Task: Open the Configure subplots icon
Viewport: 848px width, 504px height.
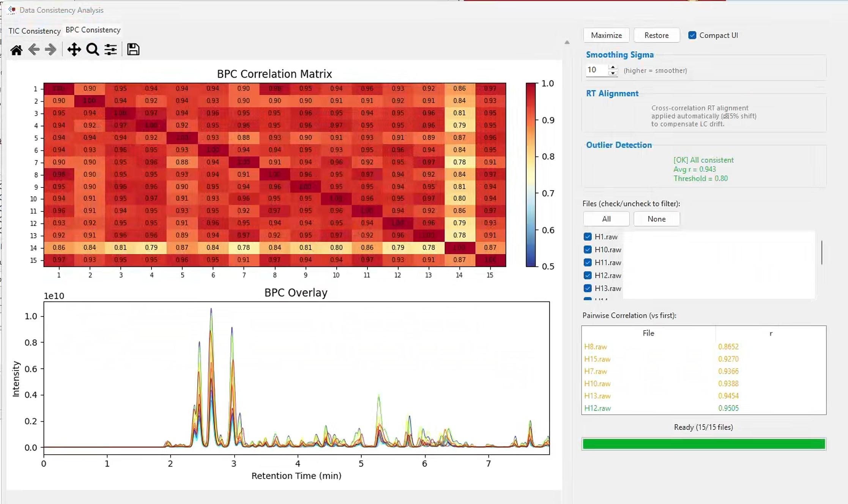Action: [110, 49]
